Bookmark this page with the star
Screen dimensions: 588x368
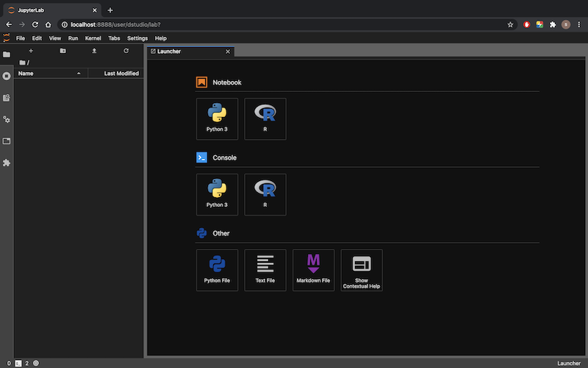click(510, 24)
